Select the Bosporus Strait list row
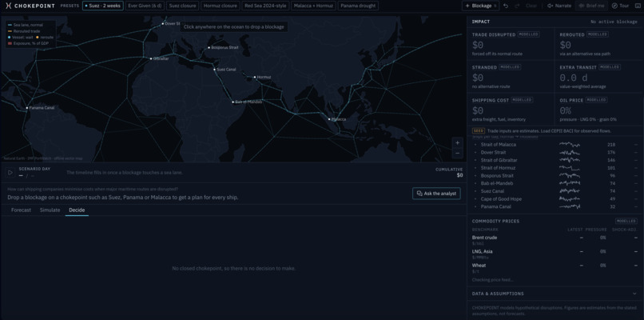644x320 pixels. [x=555, y=176]
